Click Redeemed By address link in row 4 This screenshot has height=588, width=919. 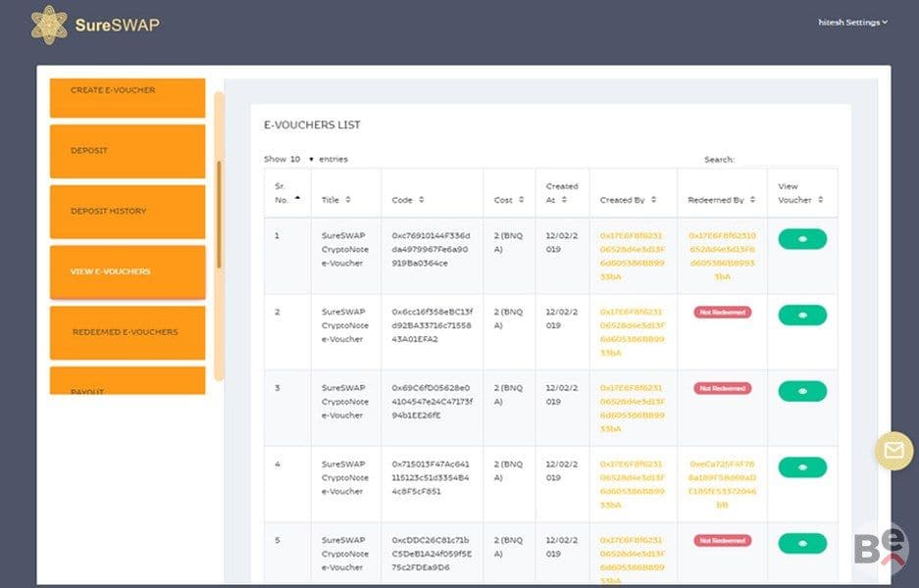pyautogui.click(x=722, y=484)
